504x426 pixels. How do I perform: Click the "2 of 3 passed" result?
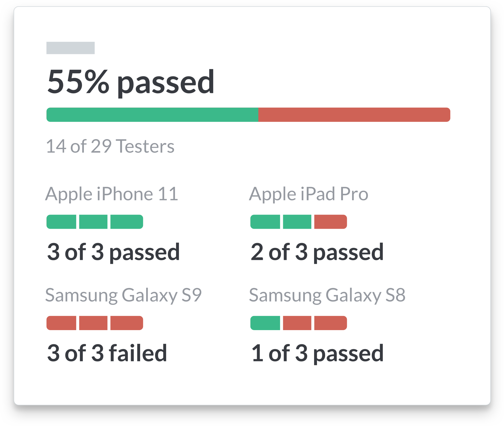[317, 252]
